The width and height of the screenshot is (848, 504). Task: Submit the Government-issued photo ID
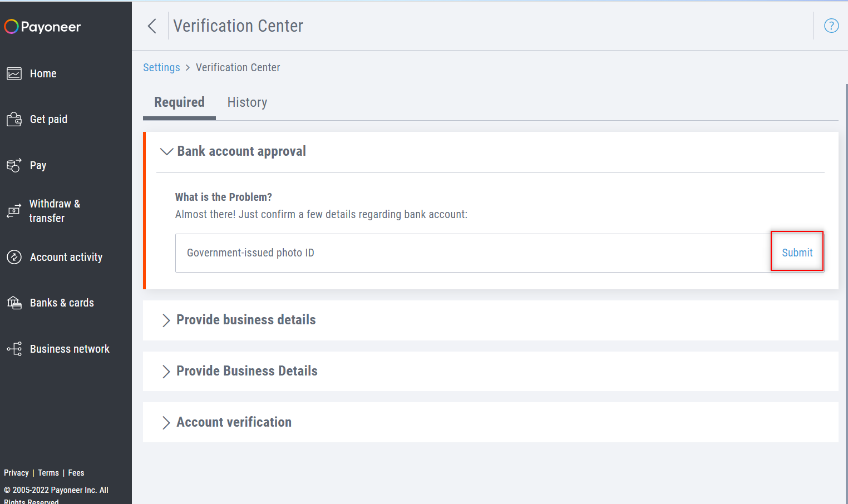(x=797, y=252)
